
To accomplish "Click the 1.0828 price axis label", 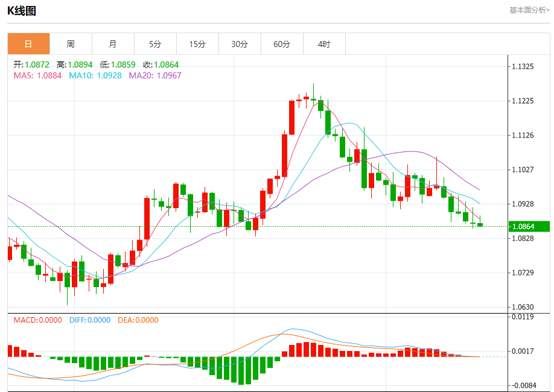I will 523,238.
